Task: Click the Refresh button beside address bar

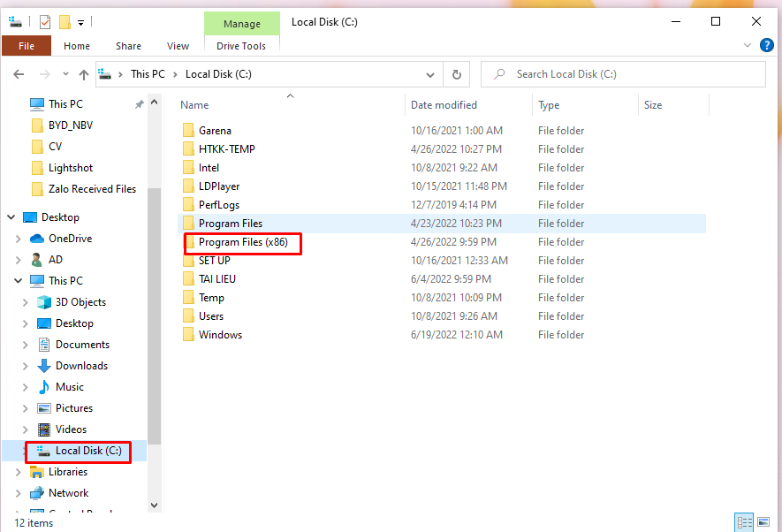Action: point(456,74)
